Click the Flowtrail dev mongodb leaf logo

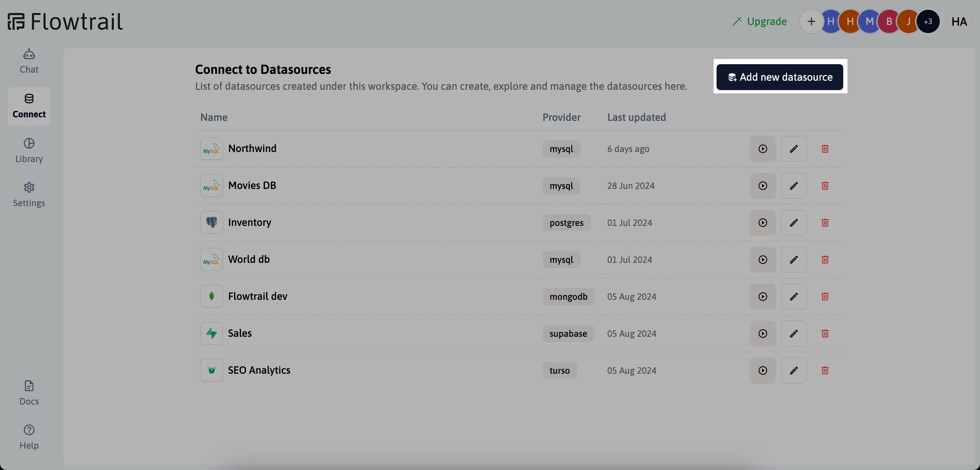pyautogui.click(x=212, y=297)
